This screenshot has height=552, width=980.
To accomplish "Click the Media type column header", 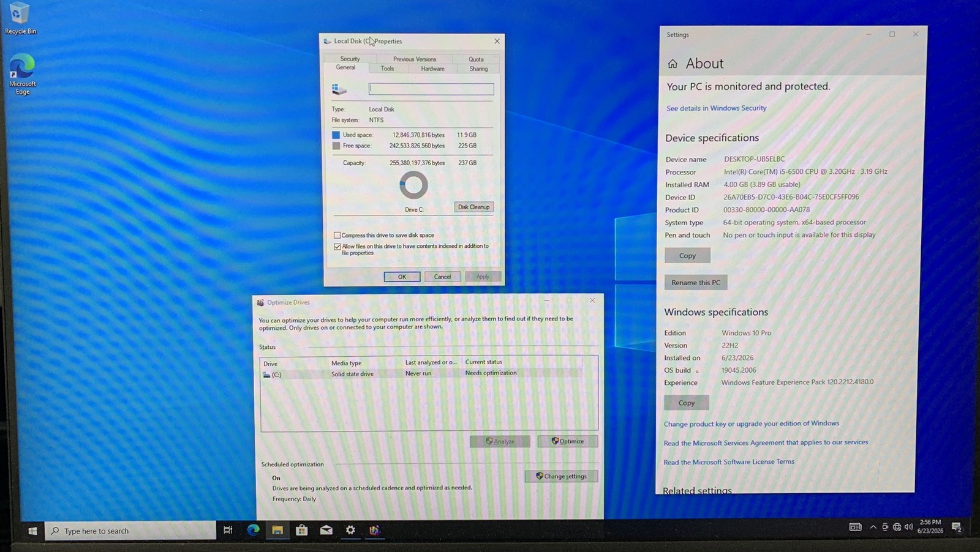I will pyautogui.click(x=365, y=363).
